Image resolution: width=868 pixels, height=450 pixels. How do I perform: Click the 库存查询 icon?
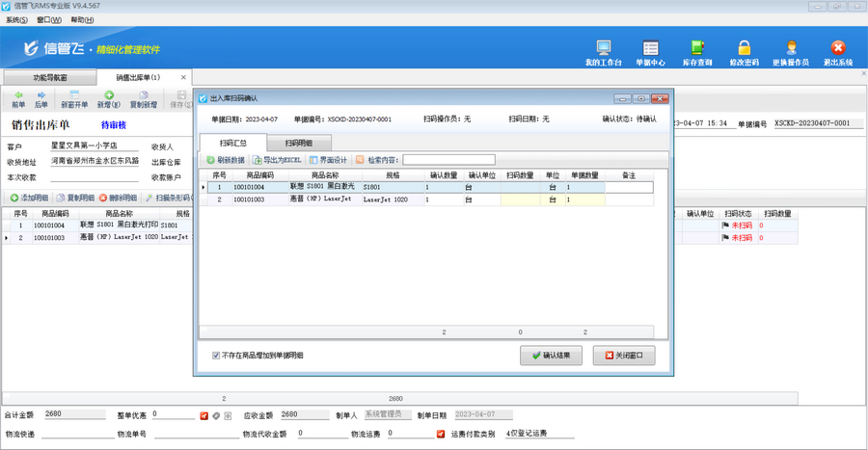[696, 52]
